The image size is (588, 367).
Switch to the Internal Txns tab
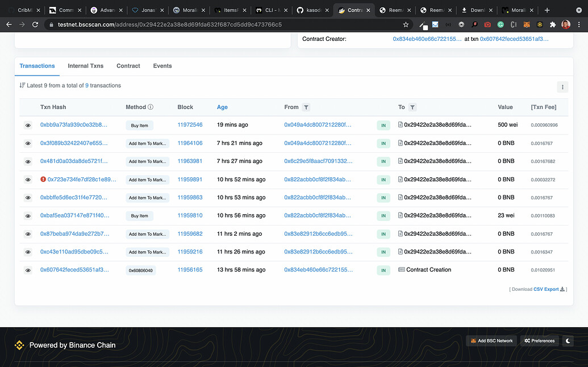point(85,66)
